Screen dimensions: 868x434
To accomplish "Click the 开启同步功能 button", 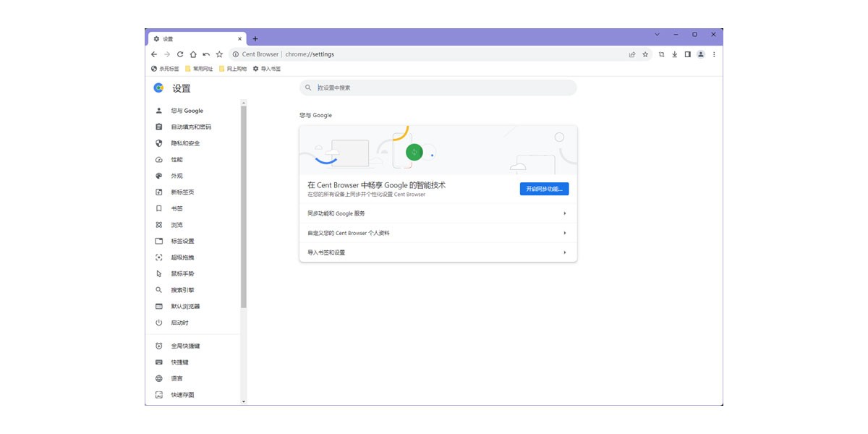I will point(545,189).
